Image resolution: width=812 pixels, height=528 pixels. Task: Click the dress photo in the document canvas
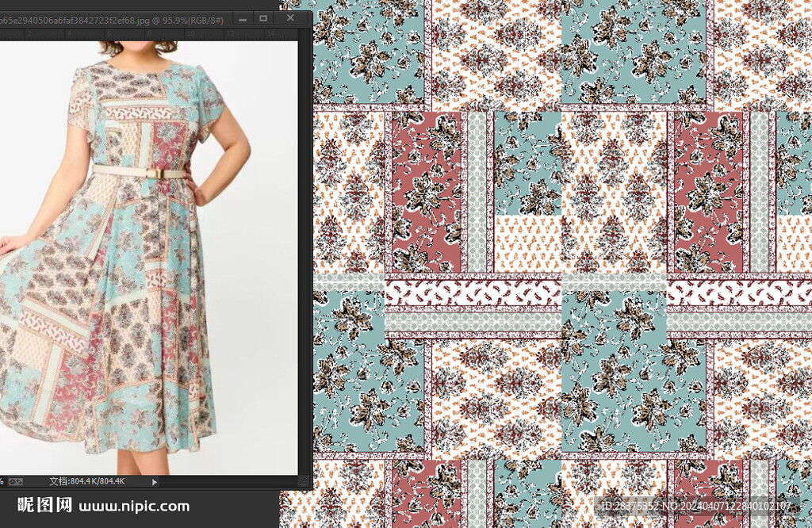pyautogui.click(x=148, y=258)
